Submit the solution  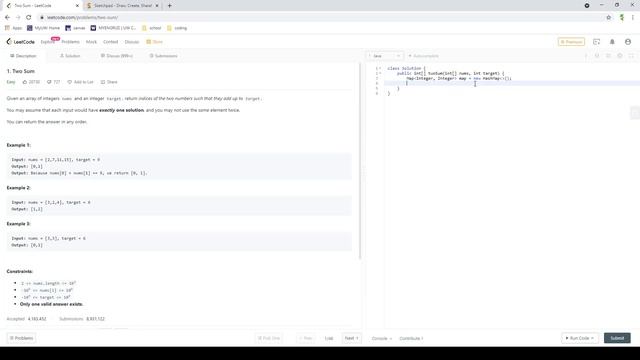coord(617,338)
